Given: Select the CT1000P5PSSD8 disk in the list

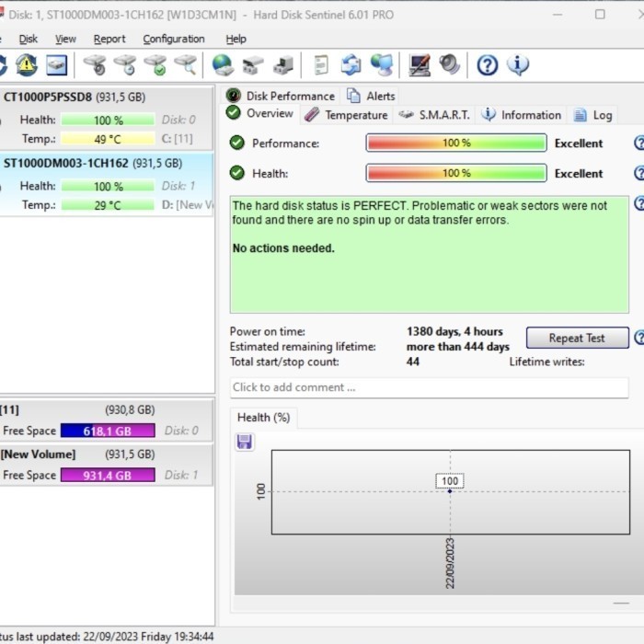Looking at the screenshot, I should 74,97.
